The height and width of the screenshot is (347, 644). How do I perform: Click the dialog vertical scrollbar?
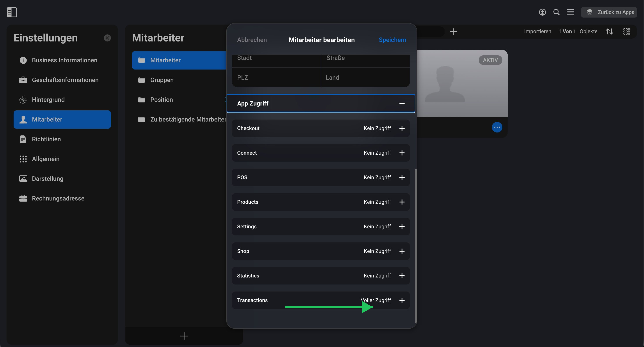tap(416, 246)
